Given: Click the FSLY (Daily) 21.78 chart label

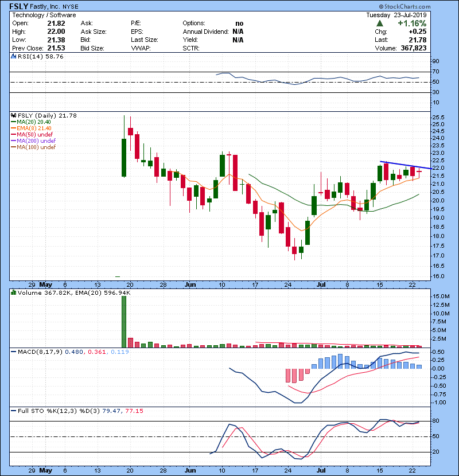Looking at the screenshot, I should [x=47, y=115].
